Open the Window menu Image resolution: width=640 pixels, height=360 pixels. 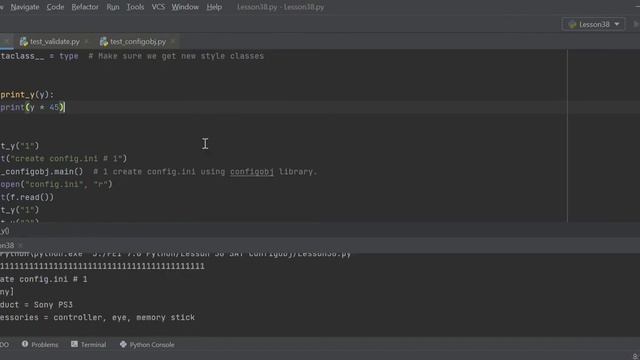pyautogui.click(x=185, y=7)
